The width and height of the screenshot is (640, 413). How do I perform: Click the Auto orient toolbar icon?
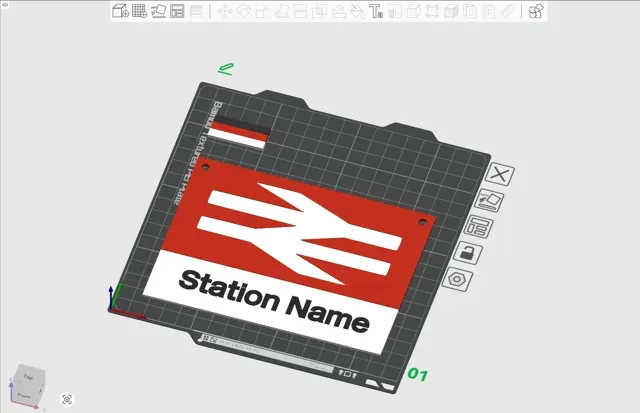[x=158, y=11]
